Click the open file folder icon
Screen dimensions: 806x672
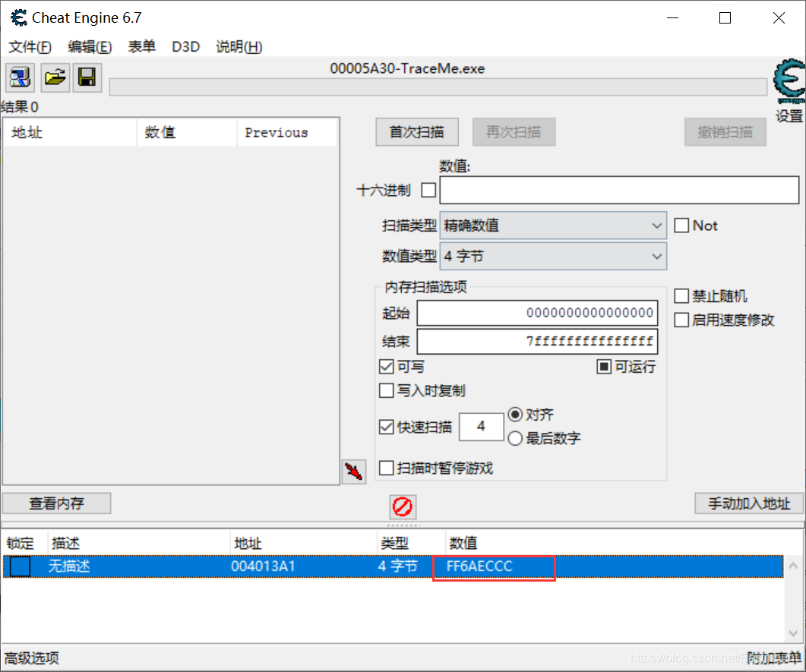pyautogui.click(x=55, y=77)
